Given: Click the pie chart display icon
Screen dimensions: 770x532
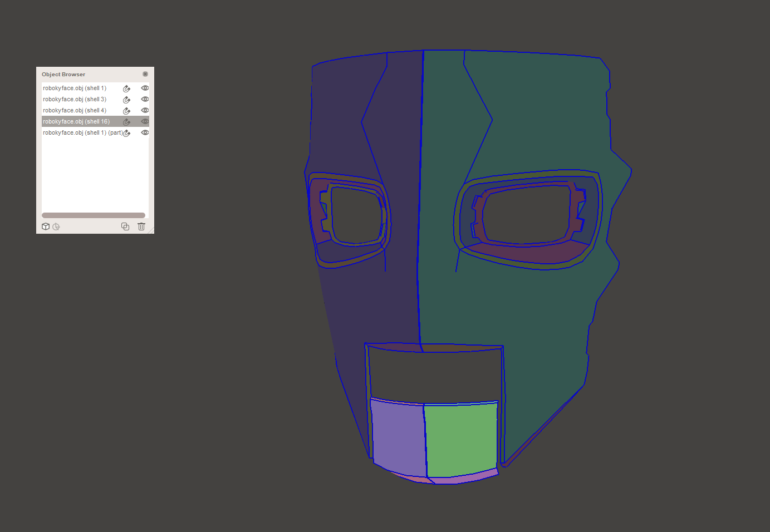Looking at the screenshot, I should point(56,226).
